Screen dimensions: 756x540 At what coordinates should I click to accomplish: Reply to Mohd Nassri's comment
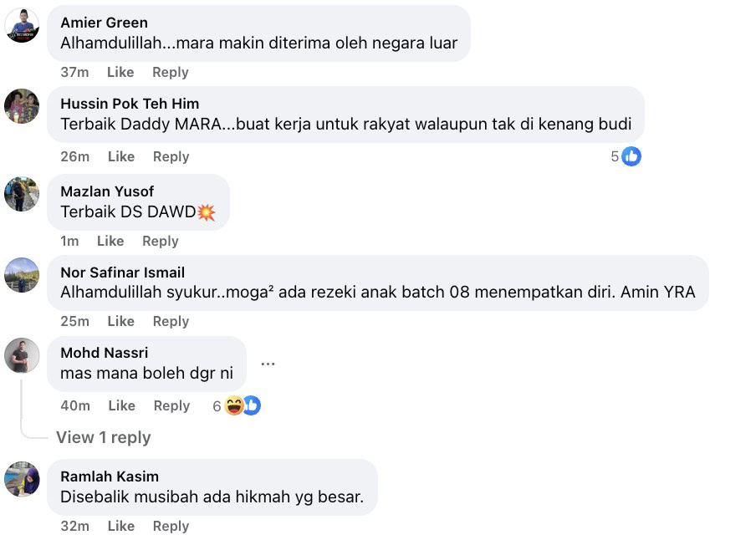[171, 405]
